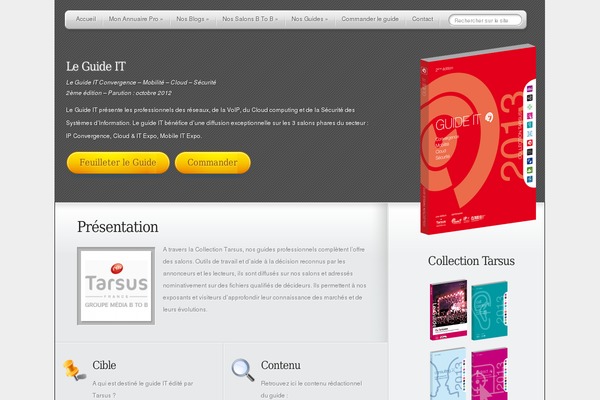Open the Contenu heading

(280, 365)
